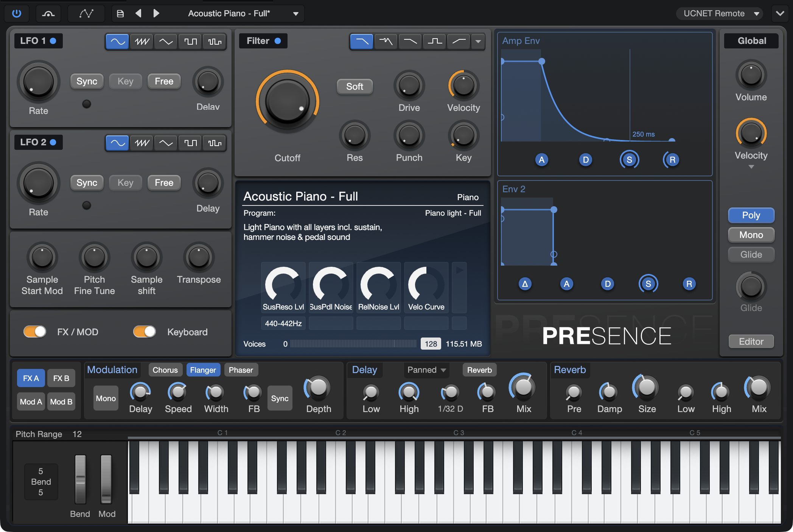The width and height of the screenshot is (793, 532).
Task: Open filter type dropdown arrow
Action: [x=478, y=42]
